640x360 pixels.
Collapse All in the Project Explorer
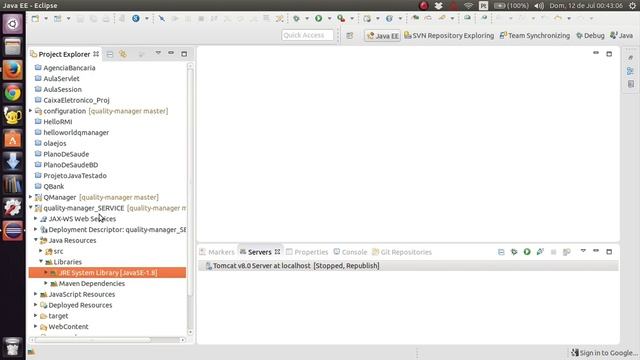point(110,54)
